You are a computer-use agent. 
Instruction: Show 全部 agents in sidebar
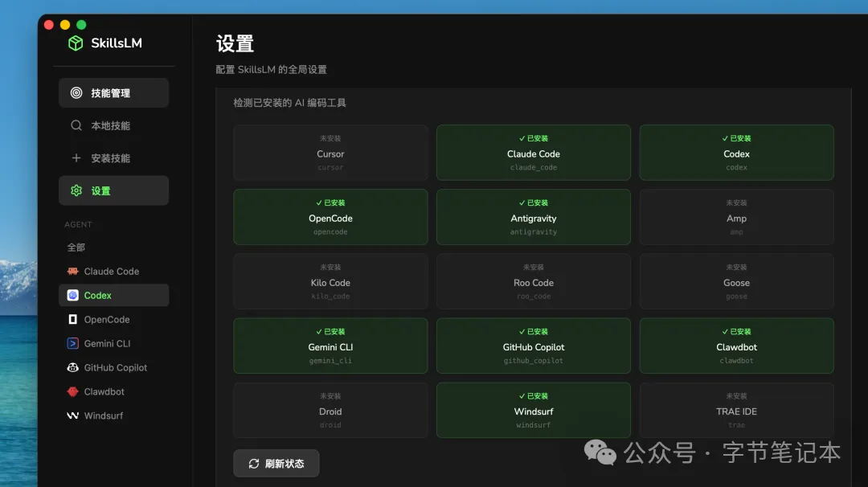click(x=76, y=248)
